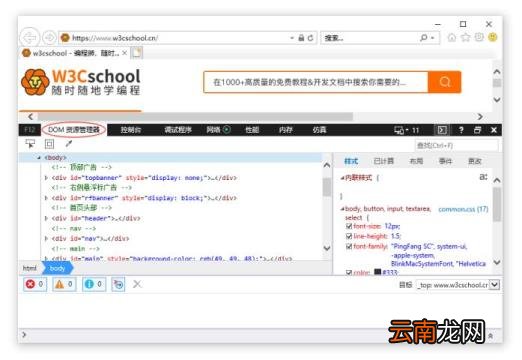Click the orange search button on W3Cschool page
This screenshot has height=360, width=522.
pyautogui.click(x=445, y=82)
